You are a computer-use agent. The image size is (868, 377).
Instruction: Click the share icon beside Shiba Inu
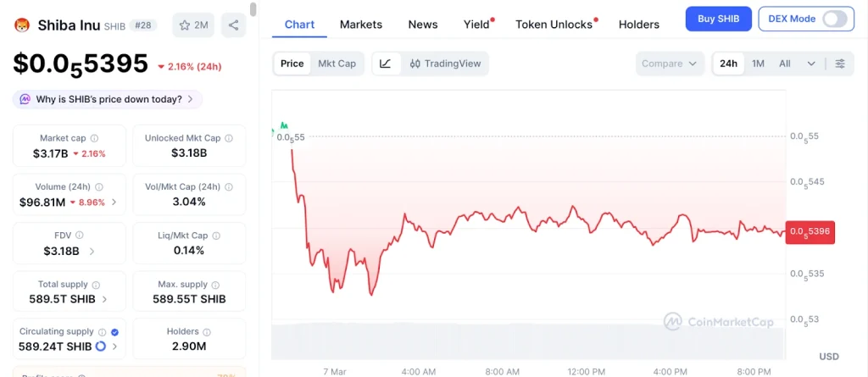coord(233,25)
